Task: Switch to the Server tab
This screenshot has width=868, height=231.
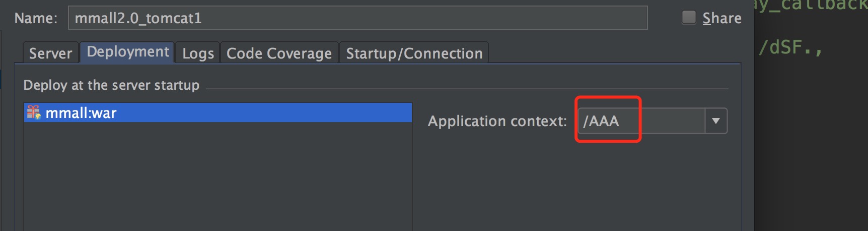Action: [x=50, y=53]
